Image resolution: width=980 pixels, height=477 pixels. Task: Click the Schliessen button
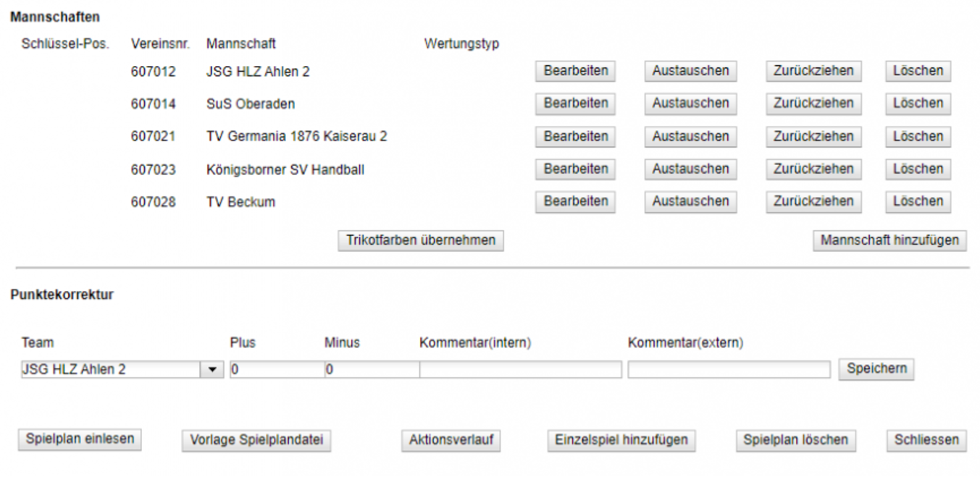(x=926, y=439)
